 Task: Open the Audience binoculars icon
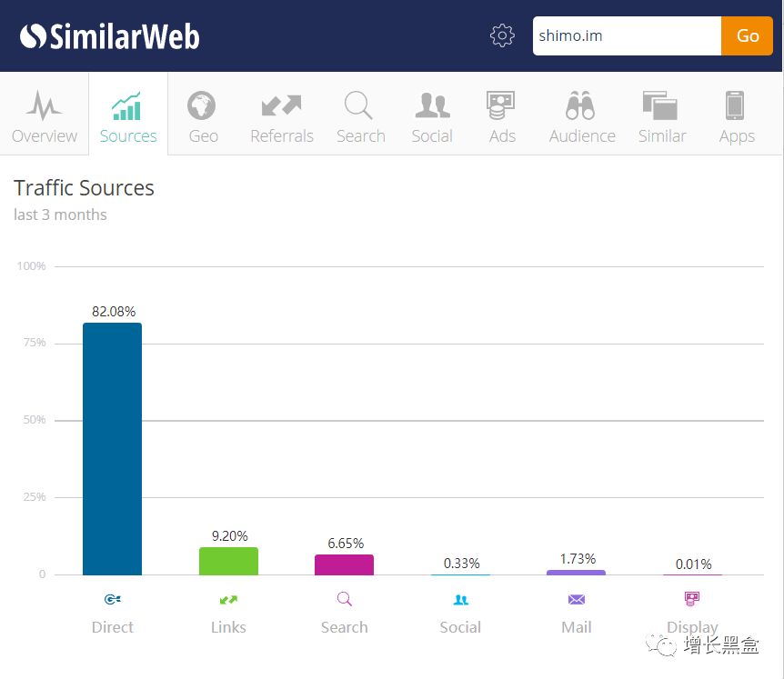[x=581, y=105]
